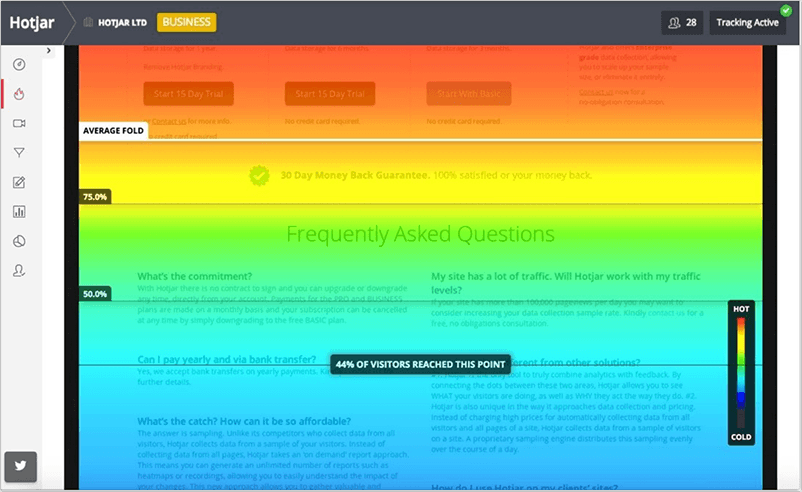The width and height of the screenshot is (802, 492).
Task: Open the Recruiters person icon
Action: 19,271
